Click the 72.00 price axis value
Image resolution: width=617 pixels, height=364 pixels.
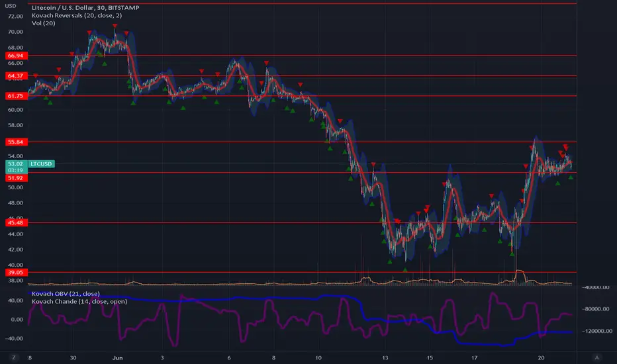(15, 16)
